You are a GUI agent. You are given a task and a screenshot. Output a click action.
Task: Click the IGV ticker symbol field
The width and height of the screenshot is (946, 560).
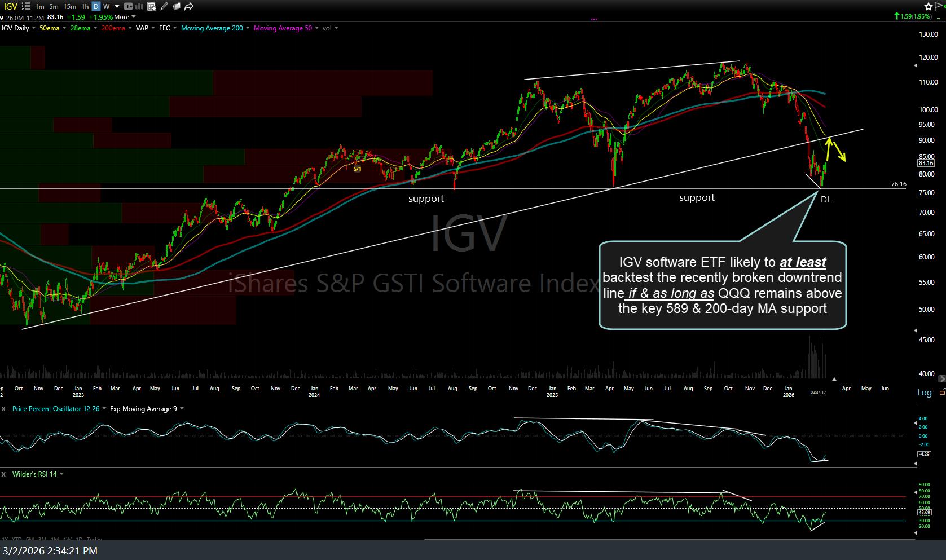tap(10, 6)
